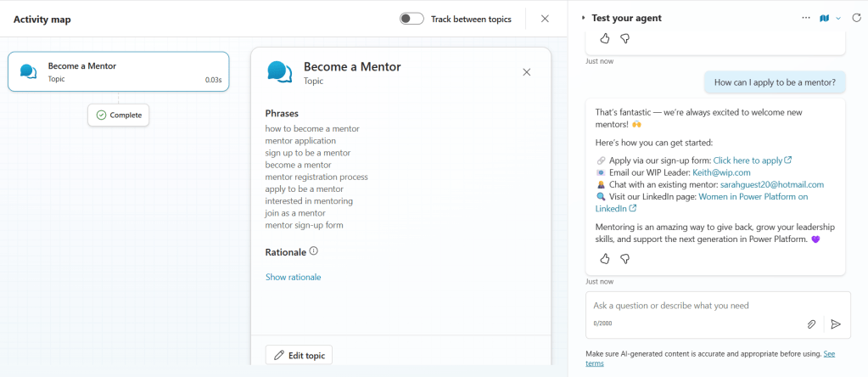868x377 pixels.
Task: Close the Become a Mentor details card
Action: 526,72
